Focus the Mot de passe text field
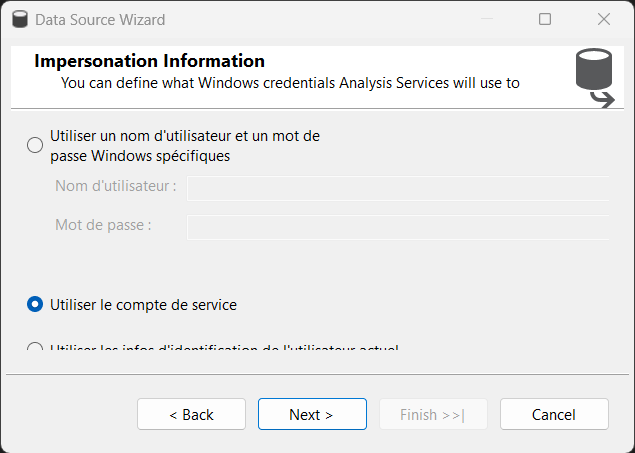Image resolution: width=635 pixels, height=453 pixels. coord(398,227)
